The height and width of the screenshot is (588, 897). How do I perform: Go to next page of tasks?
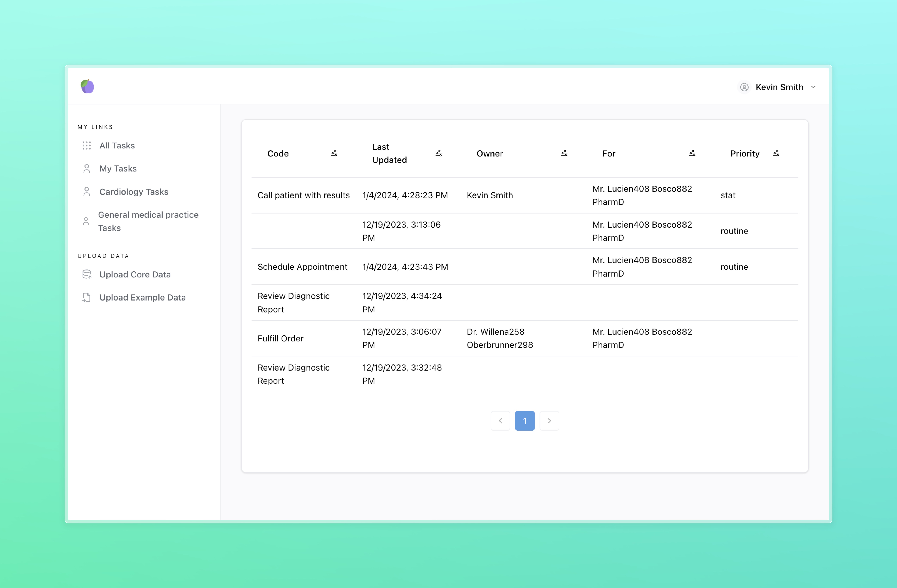point(549,421)
